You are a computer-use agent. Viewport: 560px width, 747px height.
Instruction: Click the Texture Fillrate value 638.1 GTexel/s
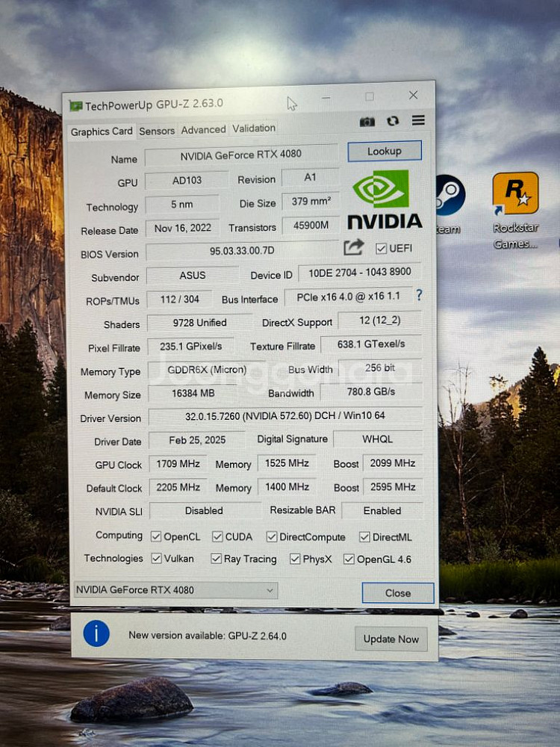(x=371, y=344)
